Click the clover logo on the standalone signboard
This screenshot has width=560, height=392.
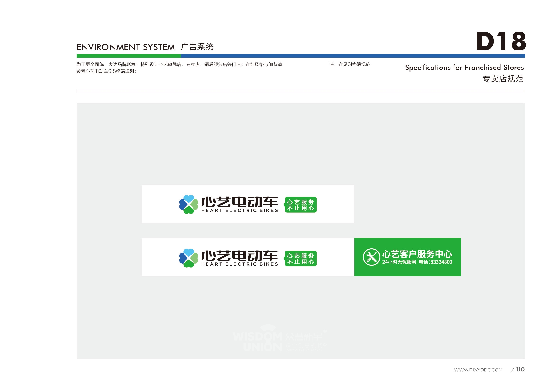tap(188, 204)
